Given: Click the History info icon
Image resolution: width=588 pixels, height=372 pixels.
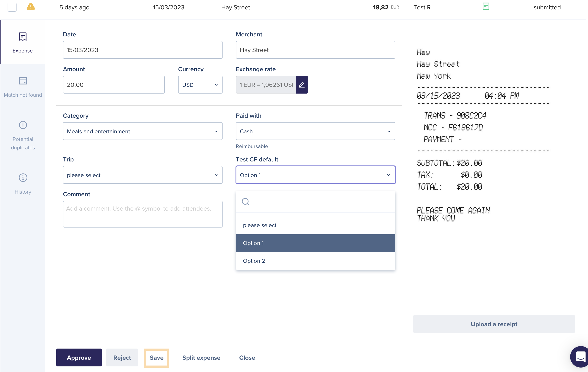Looking at the screenshot, I should (x=23, y=178).
